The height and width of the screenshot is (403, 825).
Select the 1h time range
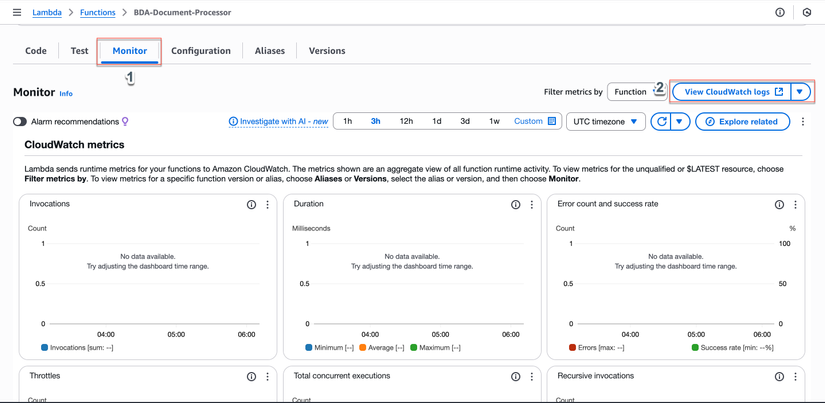coord(347,122)
